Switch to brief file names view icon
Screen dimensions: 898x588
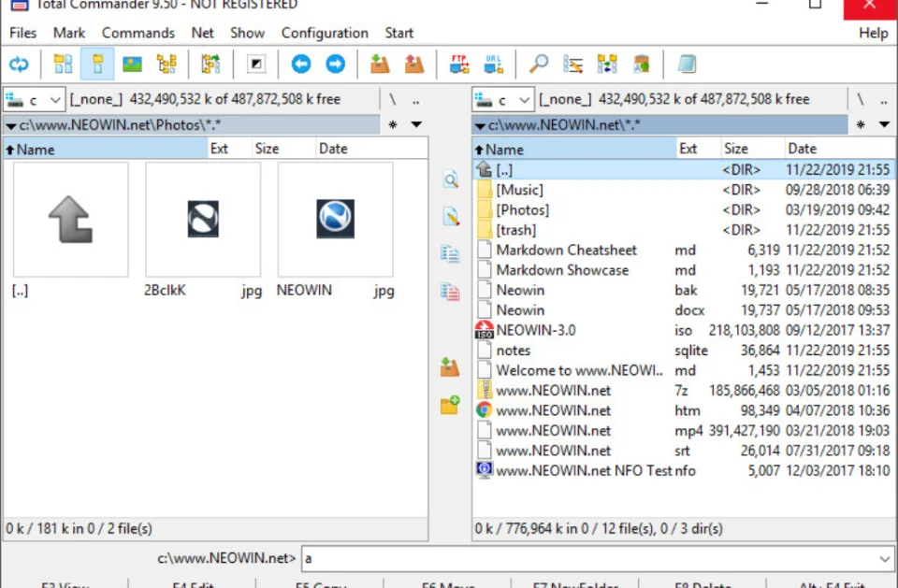click(x=63, y=65)
